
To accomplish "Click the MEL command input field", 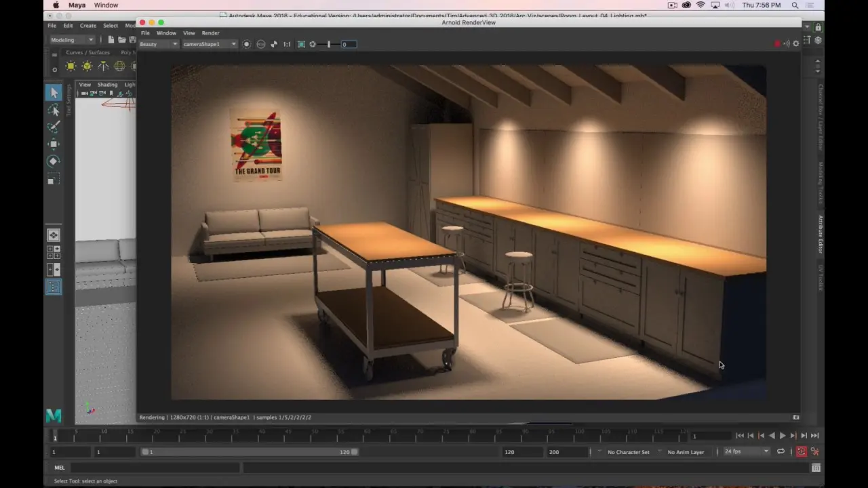I will tap(155, 468).
